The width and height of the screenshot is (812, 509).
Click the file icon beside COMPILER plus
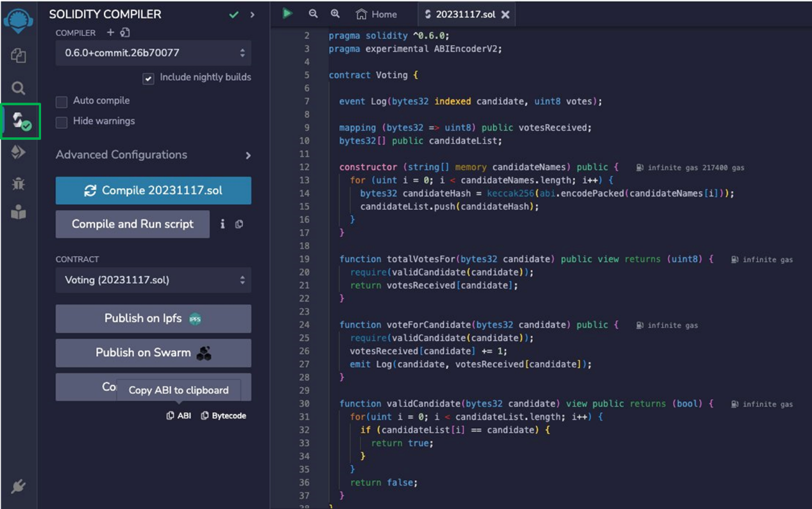click(125, 33)
